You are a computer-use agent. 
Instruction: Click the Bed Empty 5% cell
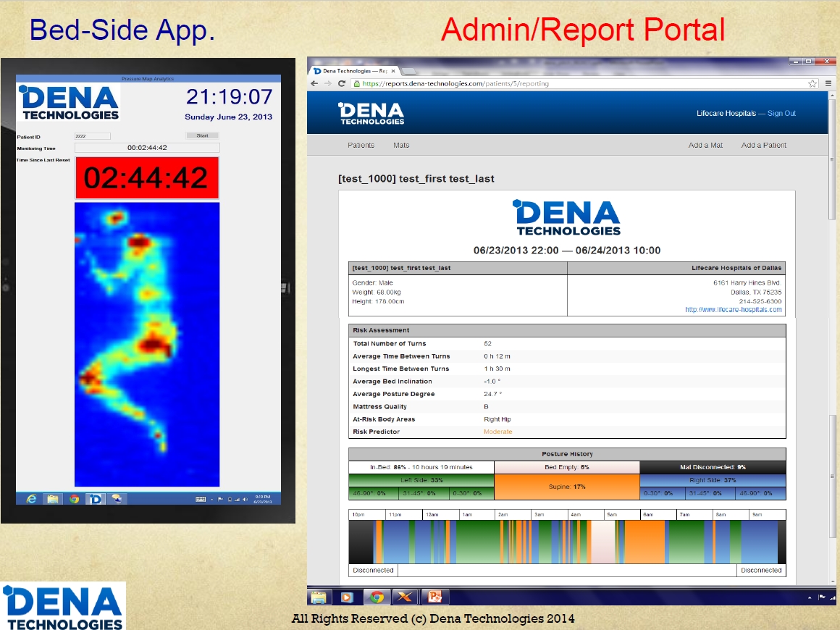567,467
